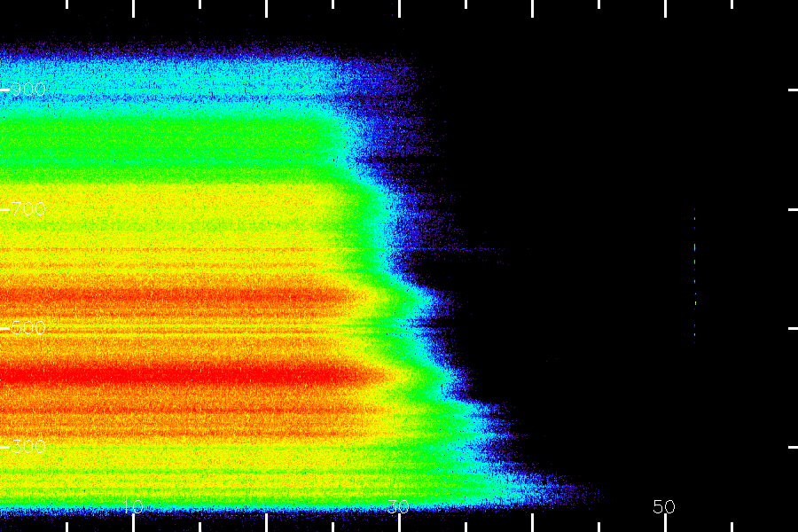Select the x-axis value "50"
Image resolution: width=798 pixels, height=532 pixels.
(x=664, y=506)
